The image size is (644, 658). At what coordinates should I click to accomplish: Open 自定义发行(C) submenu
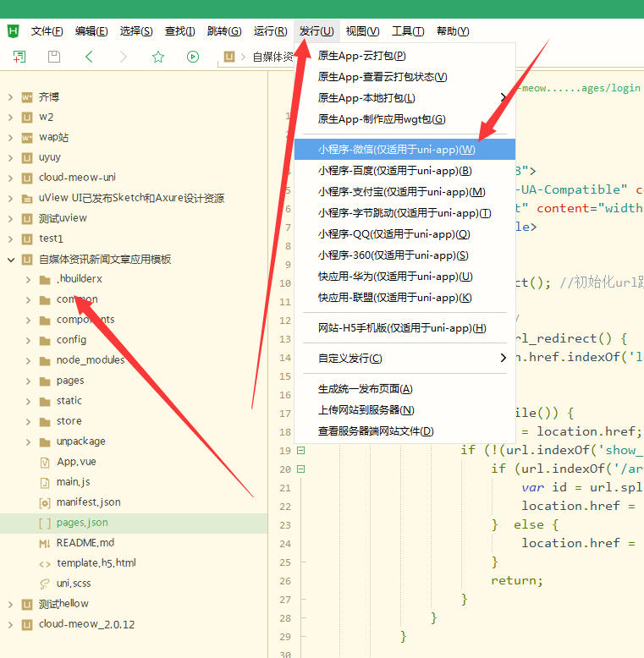[x=405, y=359]
